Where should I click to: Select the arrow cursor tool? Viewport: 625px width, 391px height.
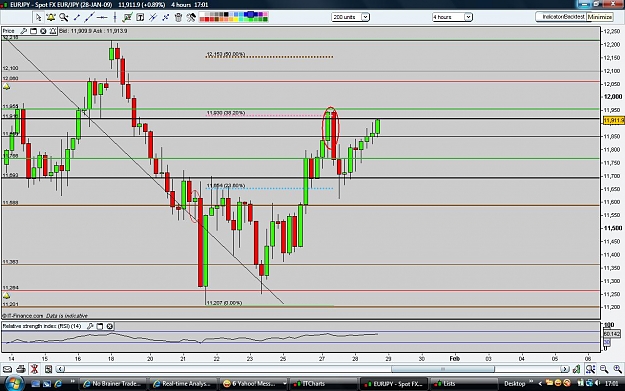point(38,17)
